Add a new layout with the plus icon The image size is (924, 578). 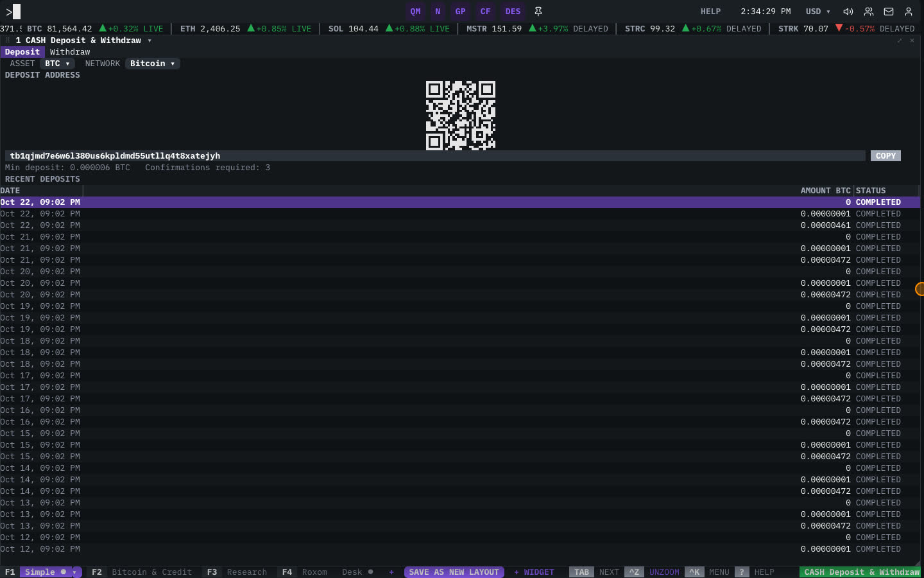(391, 572)
